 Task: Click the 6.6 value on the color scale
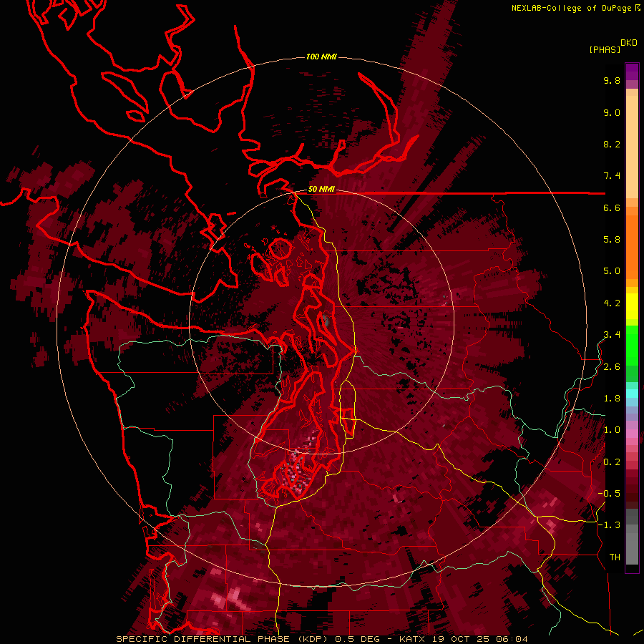(x=612, y=208)
